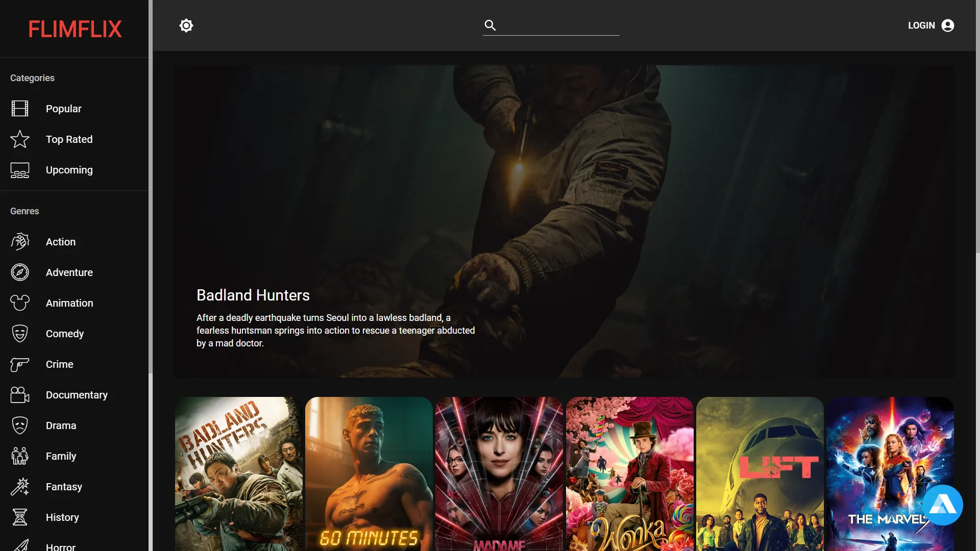This screenshot has height=551, width=980.
Task: Open The Marvels movie poster
Action: pyautogui.click(x=890, y=474)
